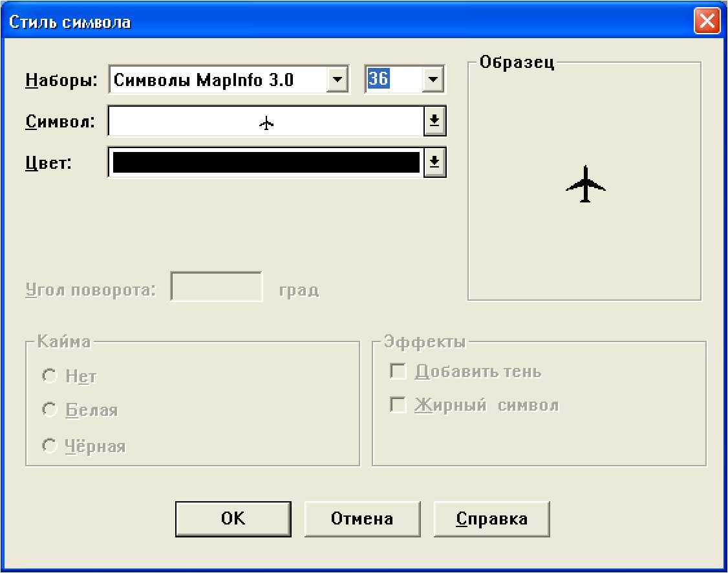Enable the Добавить тень checkbox
Viewport: 728px width, 573px height.
(397, 372)
